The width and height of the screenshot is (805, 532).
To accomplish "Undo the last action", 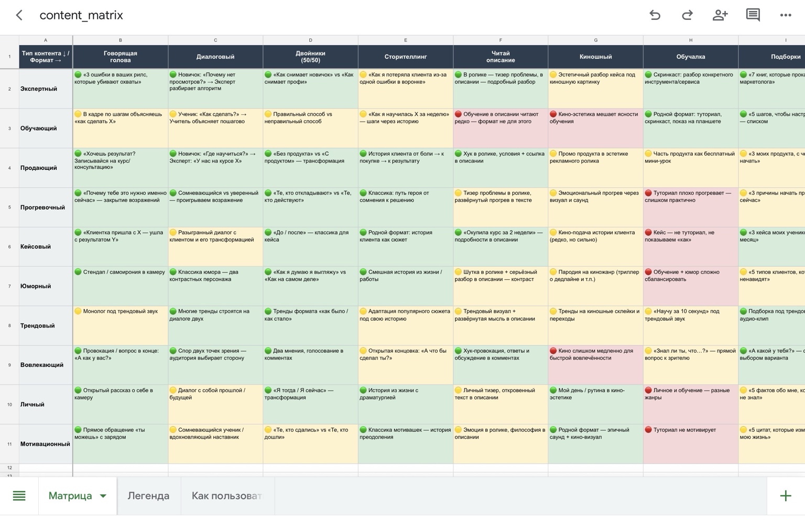I will pos(655,15).
